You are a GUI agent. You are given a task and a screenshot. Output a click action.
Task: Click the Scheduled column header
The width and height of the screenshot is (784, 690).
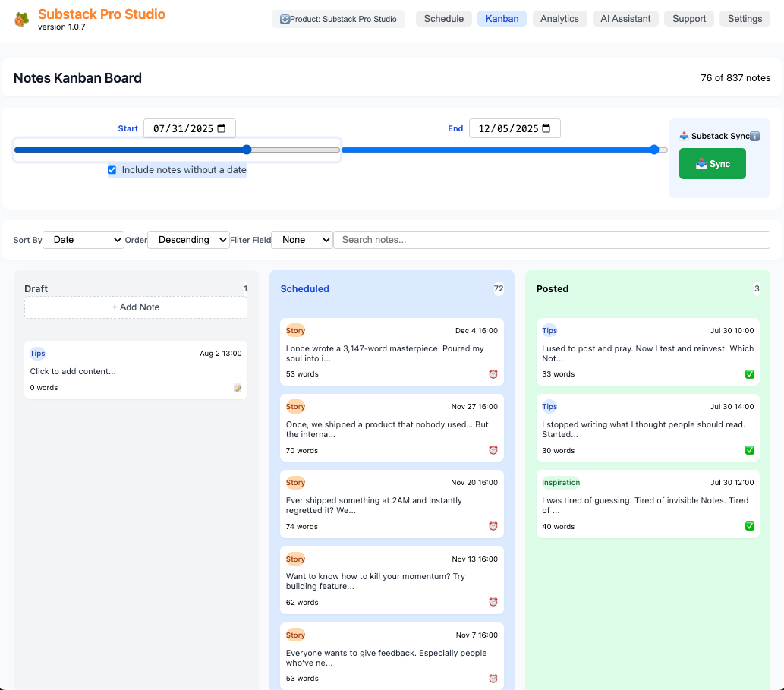[304, 289]
